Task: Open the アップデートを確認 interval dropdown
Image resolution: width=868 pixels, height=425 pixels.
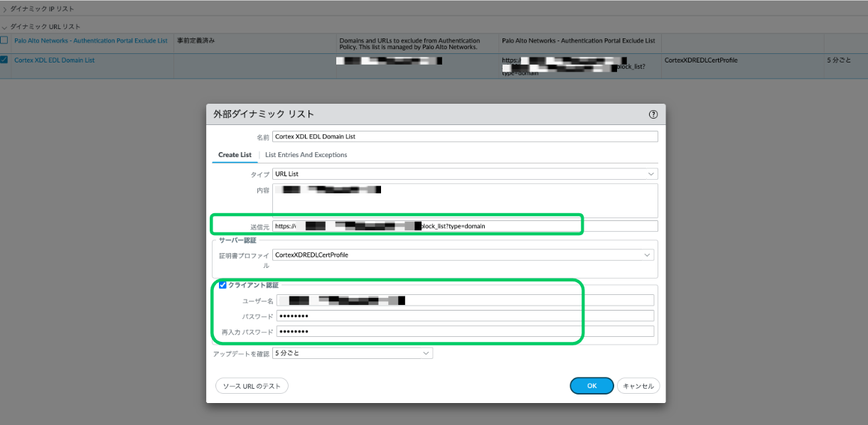Action: 352,353
